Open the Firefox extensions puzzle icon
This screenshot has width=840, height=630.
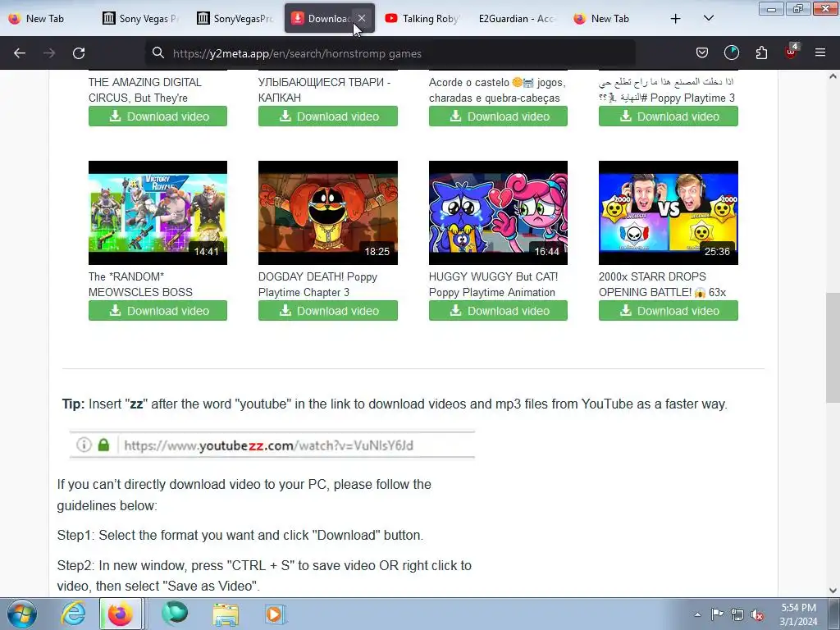click(x=761, y=52)
